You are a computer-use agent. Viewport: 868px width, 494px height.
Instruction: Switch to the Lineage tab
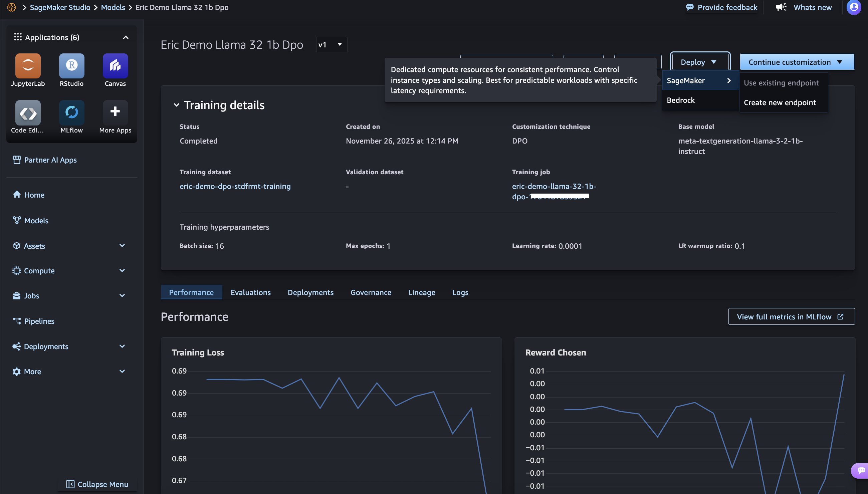pos(421,292)
